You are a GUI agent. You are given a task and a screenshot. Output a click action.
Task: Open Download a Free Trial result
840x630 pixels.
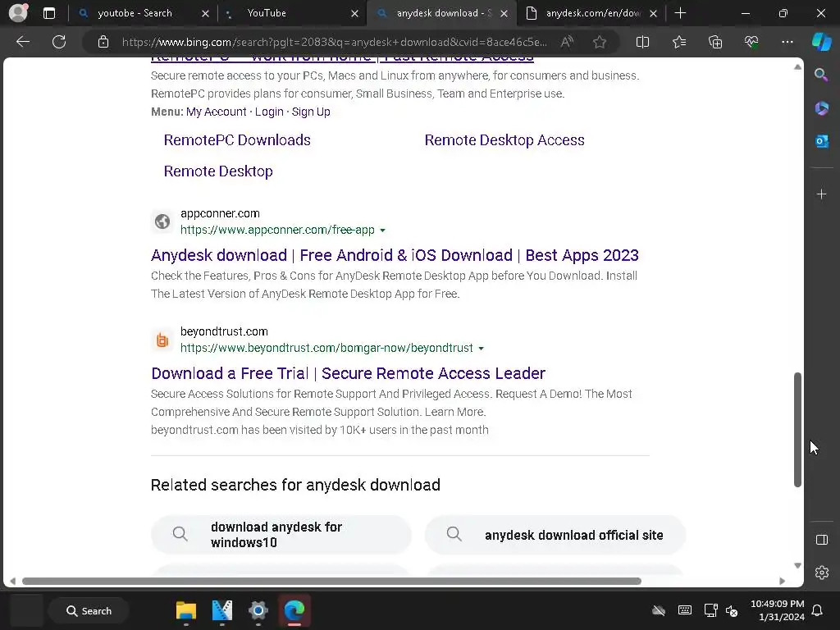pos(348,373)
